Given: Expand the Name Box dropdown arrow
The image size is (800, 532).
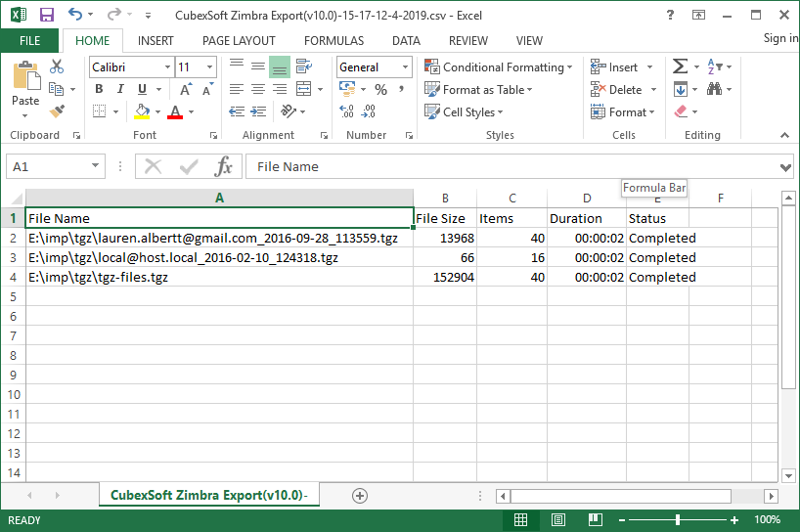Looking at the screenshot, I should 95,167.
